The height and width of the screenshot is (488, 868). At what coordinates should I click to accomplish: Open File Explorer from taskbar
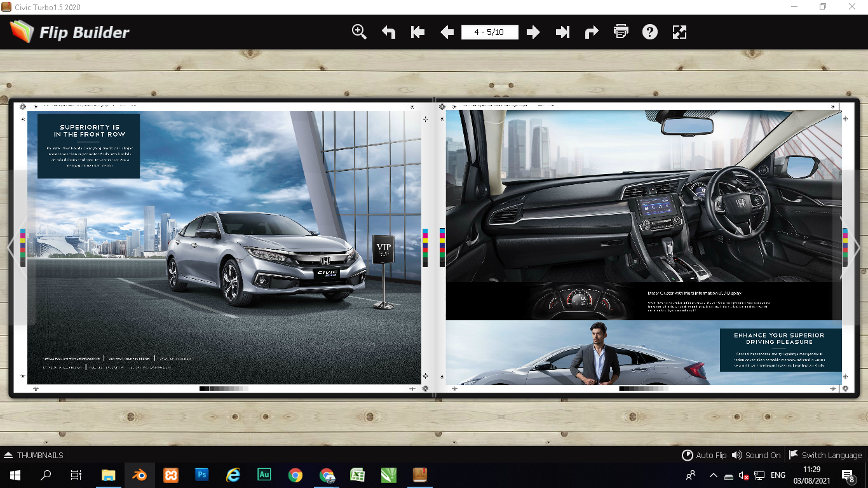(109, 475)
